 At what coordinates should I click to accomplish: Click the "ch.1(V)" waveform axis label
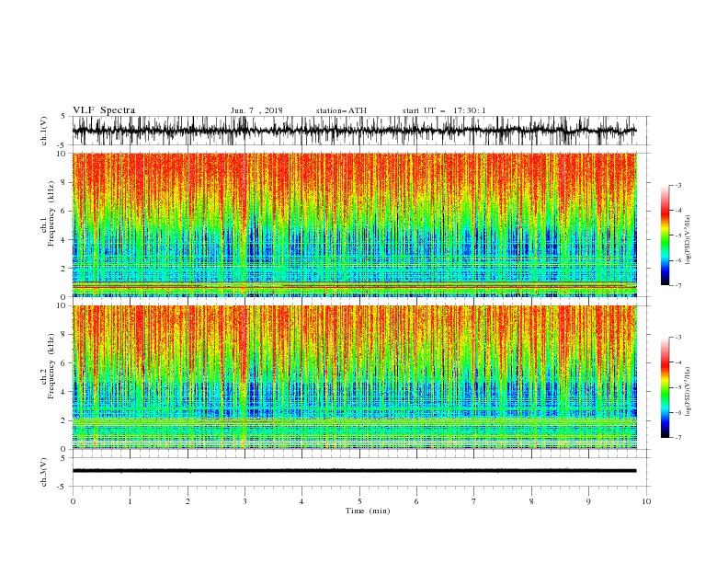(x=44, y=131)
